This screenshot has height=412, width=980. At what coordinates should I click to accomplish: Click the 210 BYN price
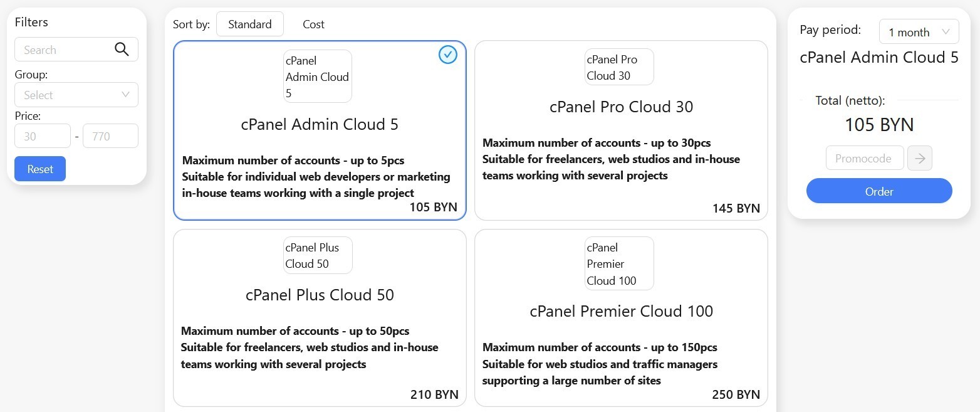coord(434,394)
